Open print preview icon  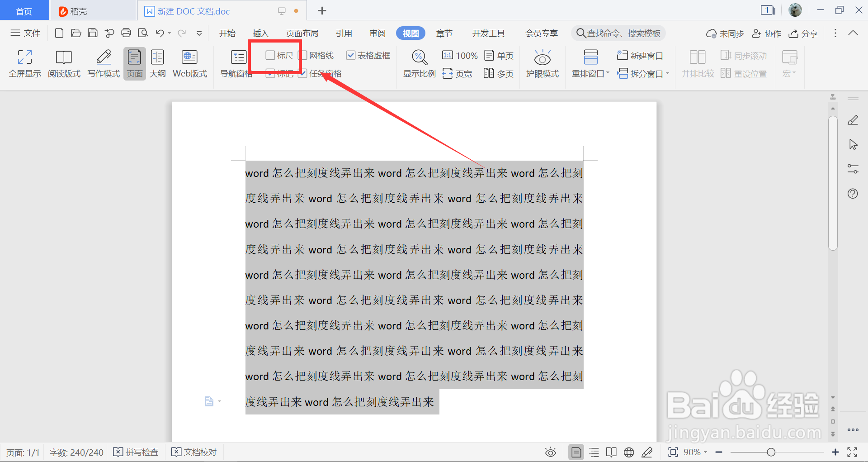(x=143, y=33)
